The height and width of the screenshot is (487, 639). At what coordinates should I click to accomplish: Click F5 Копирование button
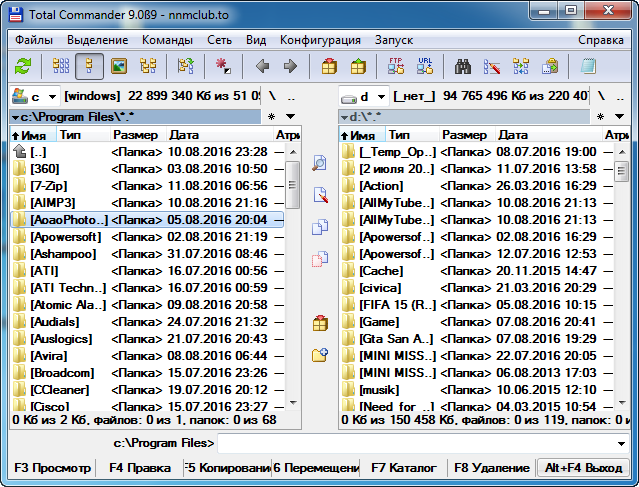[227, 468]
